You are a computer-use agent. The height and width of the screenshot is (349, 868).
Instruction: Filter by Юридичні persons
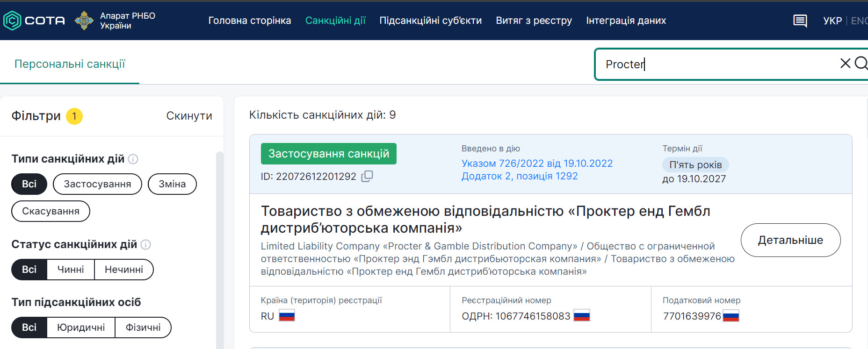point(81,328)
